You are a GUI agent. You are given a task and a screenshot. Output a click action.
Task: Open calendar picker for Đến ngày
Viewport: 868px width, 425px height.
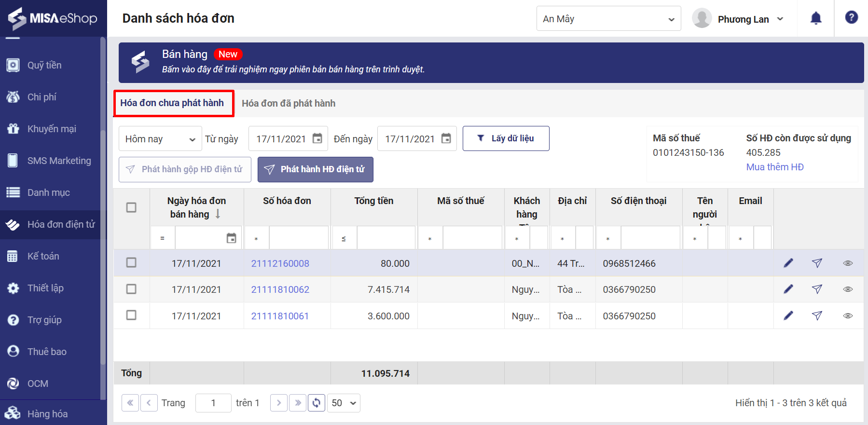pos(446,138)
